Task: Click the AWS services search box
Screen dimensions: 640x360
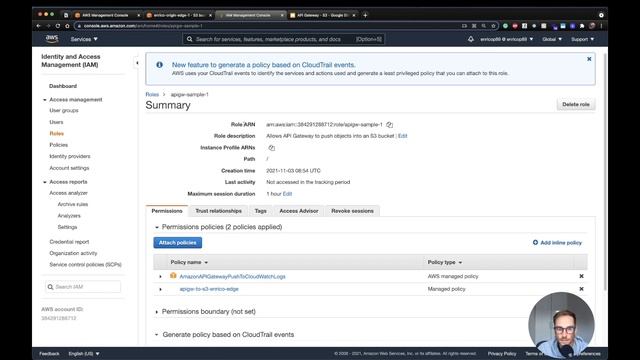Action: [x=284, y=39]
